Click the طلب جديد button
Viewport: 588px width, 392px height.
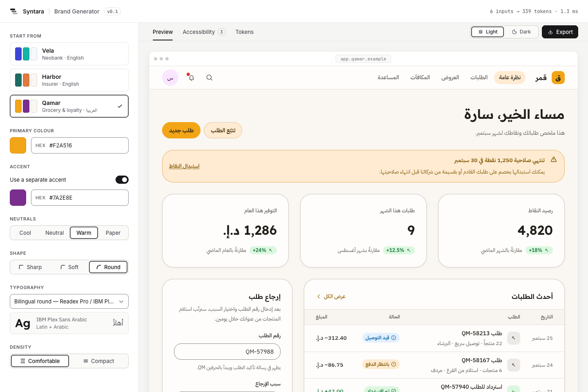[x=181, y=130]
